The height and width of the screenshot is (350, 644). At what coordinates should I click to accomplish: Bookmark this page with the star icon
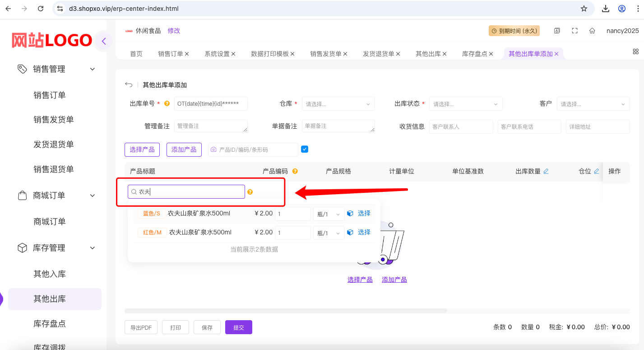(x=584, y=9)
